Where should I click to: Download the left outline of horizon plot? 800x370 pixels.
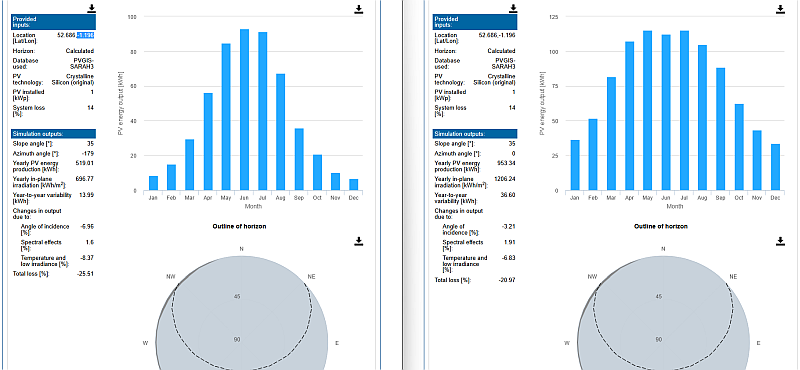(x=359, y=241)
